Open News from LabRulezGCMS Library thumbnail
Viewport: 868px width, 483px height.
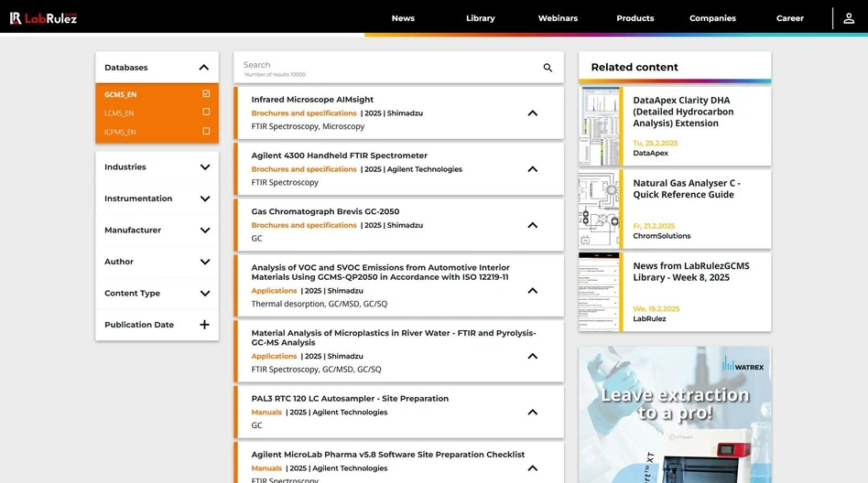[599, 292]
